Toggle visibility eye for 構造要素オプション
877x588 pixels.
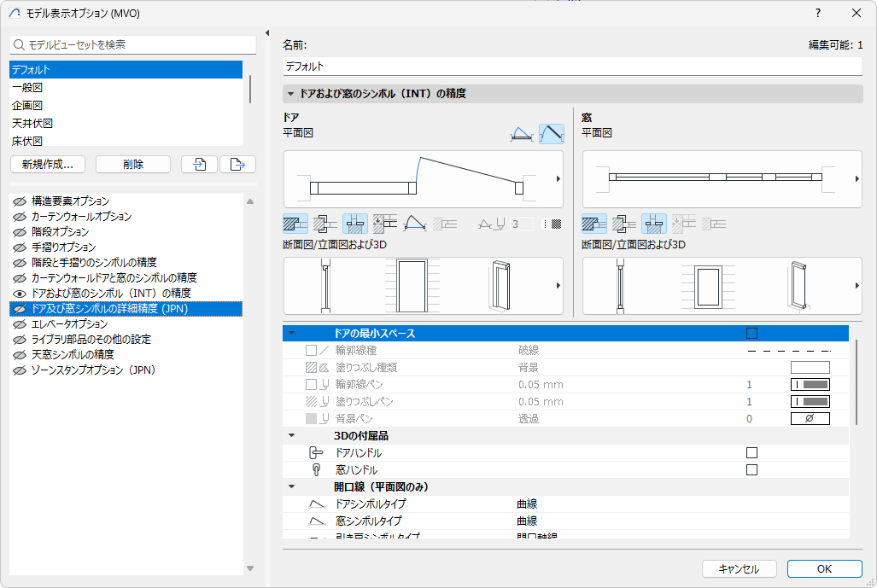pos(20,201)
